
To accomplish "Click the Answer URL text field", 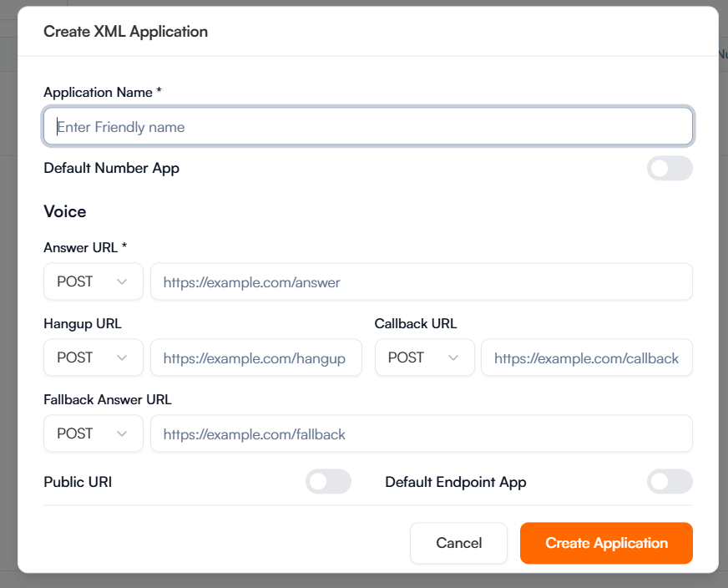I will pyautogui.click(x=422, y=281).
